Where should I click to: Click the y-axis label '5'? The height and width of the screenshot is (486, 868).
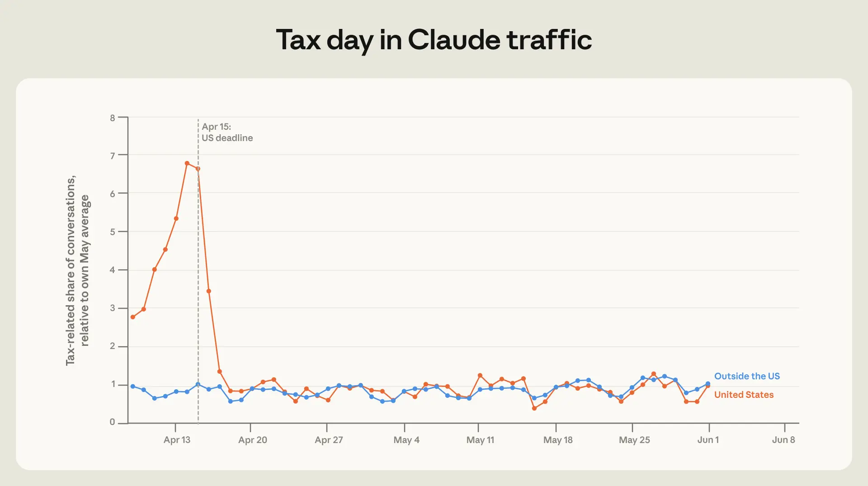[x=113, y=232]
